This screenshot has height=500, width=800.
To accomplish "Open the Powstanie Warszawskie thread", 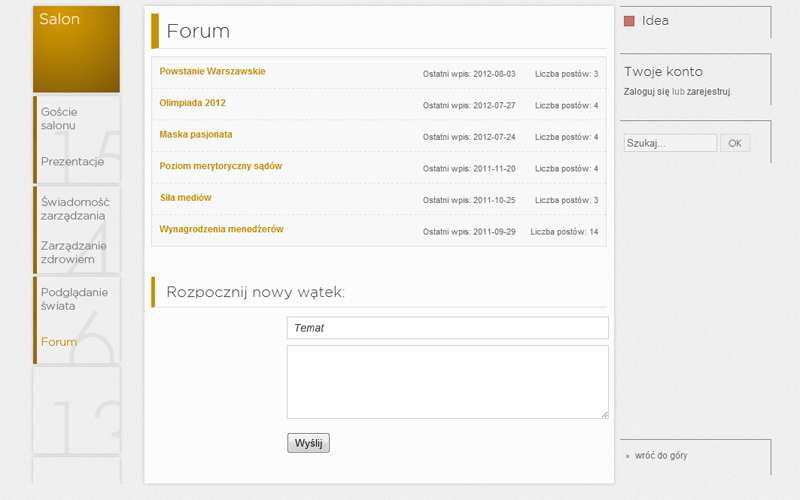I will click(212, 71).
